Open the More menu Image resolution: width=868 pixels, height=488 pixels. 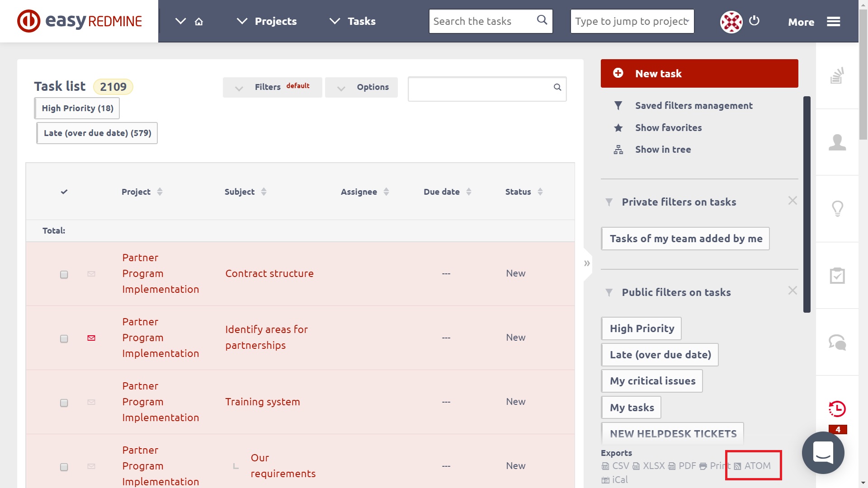[x=801, y=21]
